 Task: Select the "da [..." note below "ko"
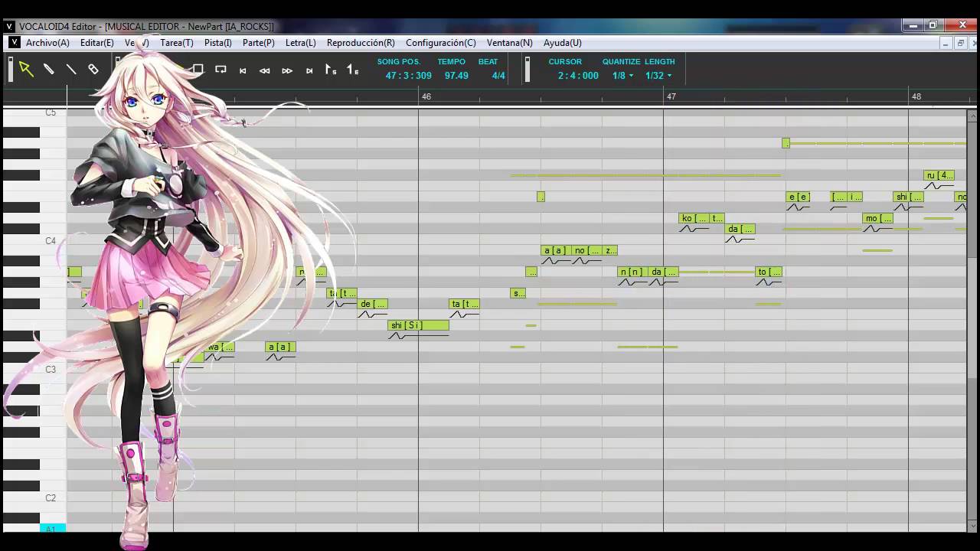pyautogui.click(x=740, y=229)
